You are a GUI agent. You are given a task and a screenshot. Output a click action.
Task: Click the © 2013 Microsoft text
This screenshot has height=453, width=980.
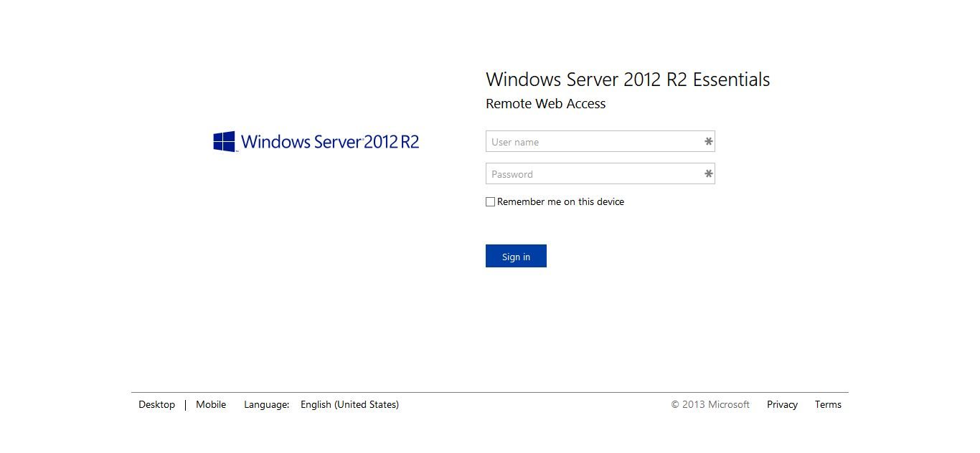click(x=710, y=404)
